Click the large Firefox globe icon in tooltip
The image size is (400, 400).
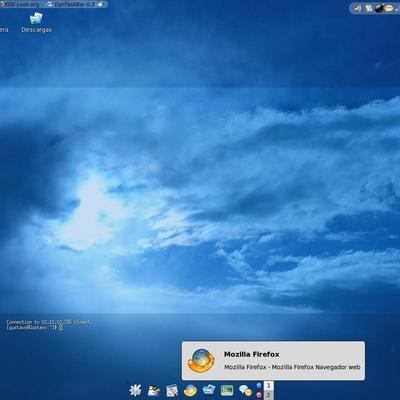tap(201, 360)
